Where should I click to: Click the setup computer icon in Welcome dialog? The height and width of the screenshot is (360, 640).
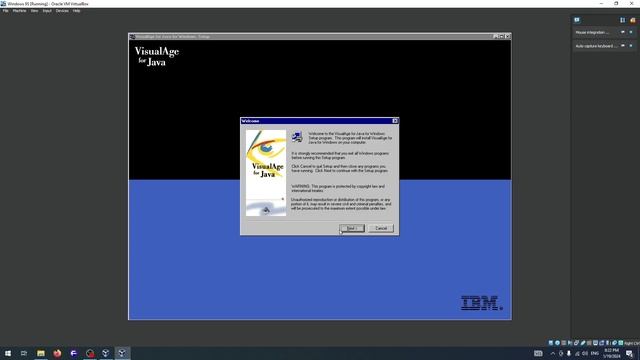(297, 137)
